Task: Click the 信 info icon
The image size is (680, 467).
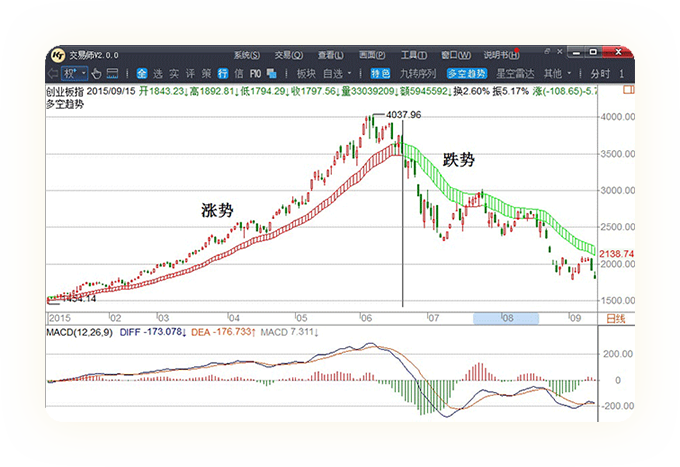Action: [239, 73]
